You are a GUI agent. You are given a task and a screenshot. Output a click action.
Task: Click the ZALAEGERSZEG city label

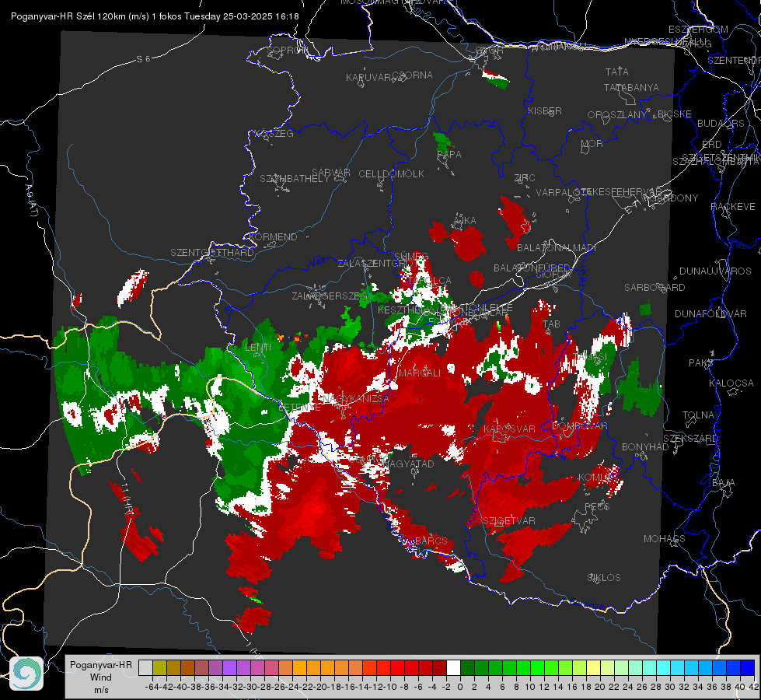point(330,296)
